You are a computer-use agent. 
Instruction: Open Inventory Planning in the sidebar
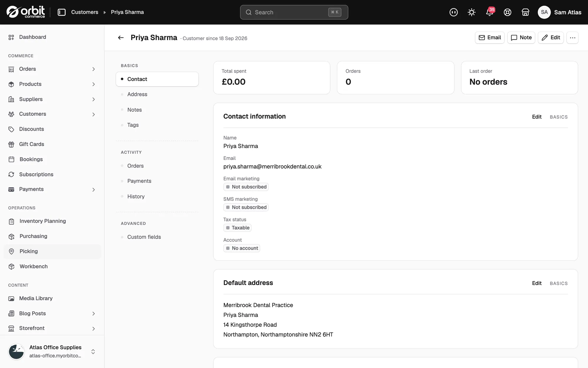pos(52,221)
